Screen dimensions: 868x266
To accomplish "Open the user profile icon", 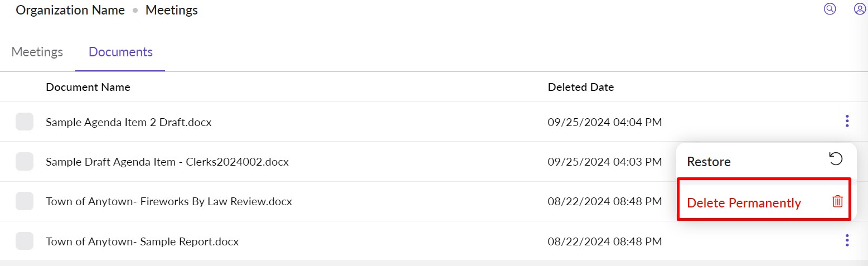I will pyautogui.click(x=860, y=9).
